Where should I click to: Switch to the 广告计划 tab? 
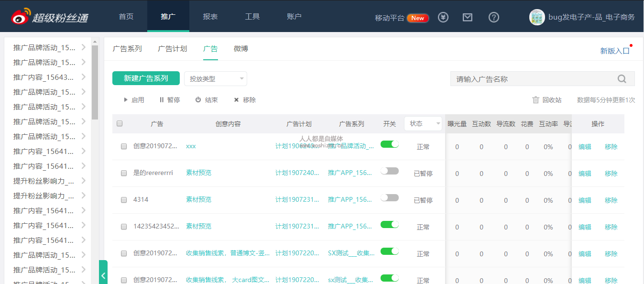pyautogui.click(x=172, y=49)
